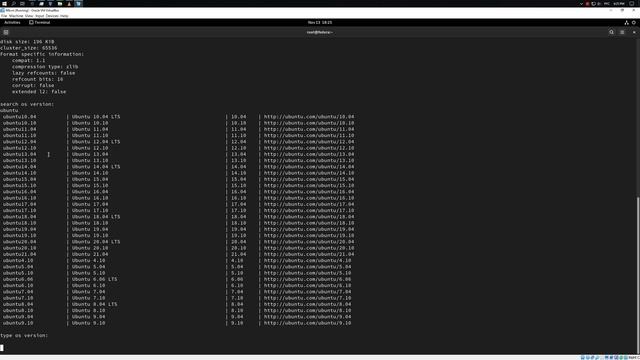Image resolution: width=640 pixels, height=360 pixels.
Task: Open the Terminal app menu in top bar
Action: pos(40,22)
